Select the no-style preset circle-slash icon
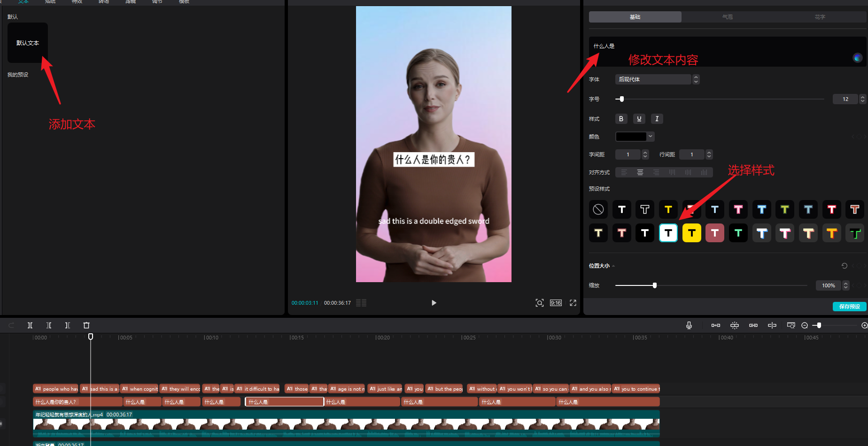The image size is (868, 446). [598, 209]
